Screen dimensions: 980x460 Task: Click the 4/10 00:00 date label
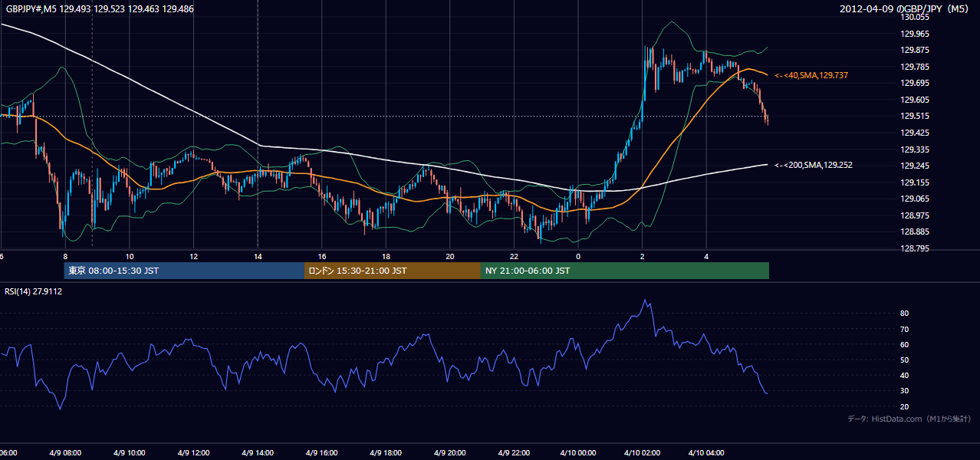pos(578,452)
